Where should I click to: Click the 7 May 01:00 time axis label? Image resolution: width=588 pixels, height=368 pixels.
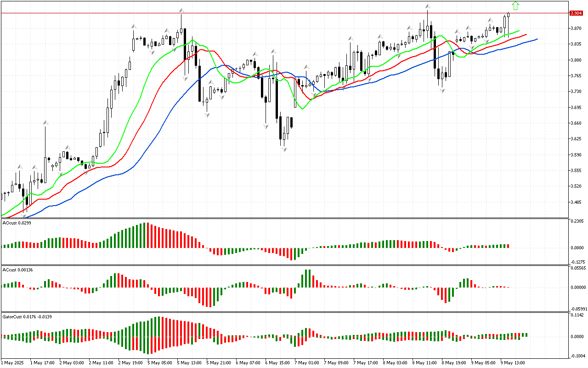(306, 362)
